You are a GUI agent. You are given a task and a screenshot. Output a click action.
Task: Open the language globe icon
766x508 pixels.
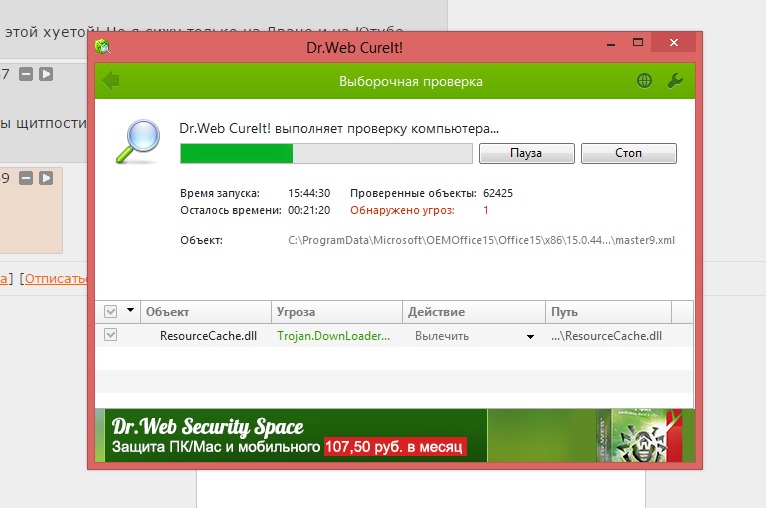coord(644,81)
